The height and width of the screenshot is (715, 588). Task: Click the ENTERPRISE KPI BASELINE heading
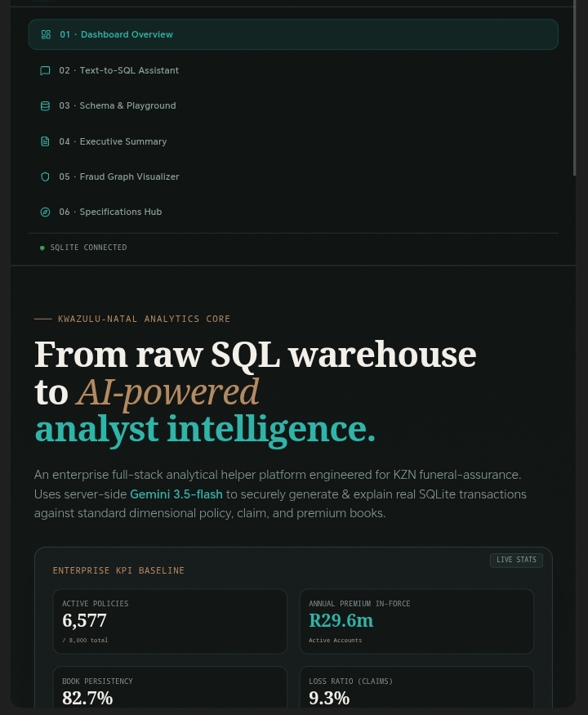(118, 571)
